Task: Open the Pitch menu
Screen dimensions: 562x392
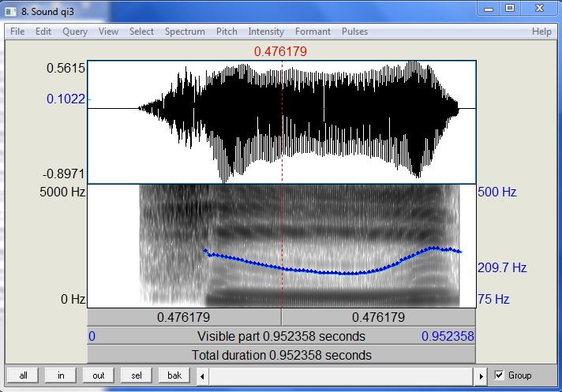Action: pos(227,32)
